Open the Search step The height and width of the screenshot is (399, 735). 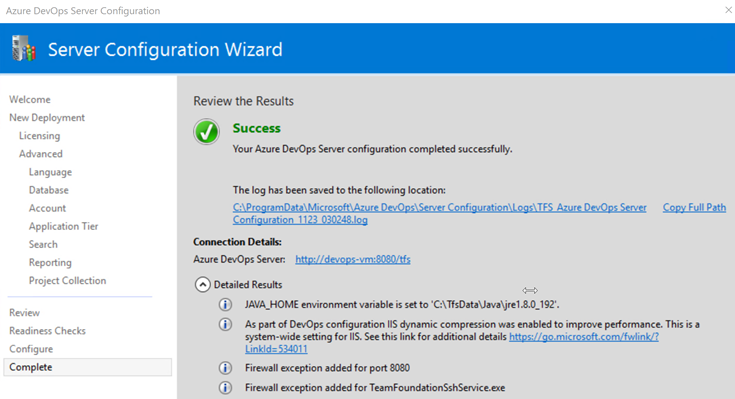point(43,244)
